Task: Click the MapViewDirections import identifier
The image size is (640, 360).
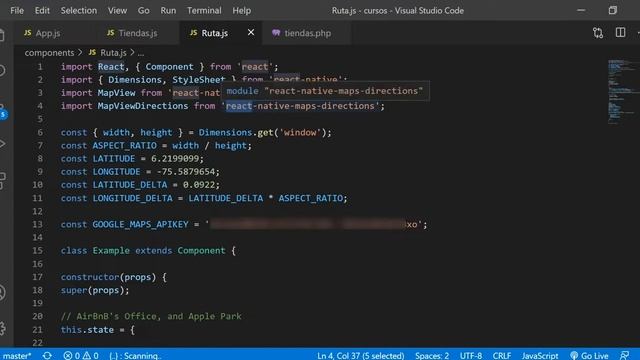Action: point(142,106)
